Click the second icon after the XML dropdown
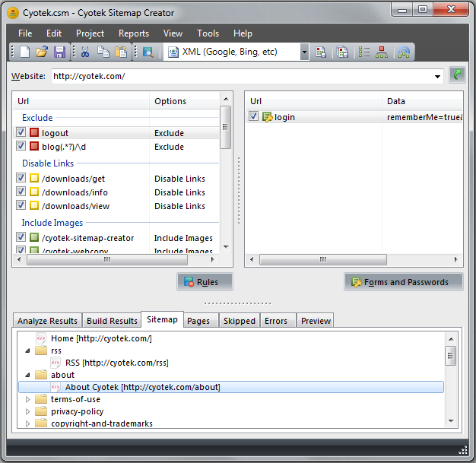The height and width of the screenshot is (463, 476). [x=342, y=52]
